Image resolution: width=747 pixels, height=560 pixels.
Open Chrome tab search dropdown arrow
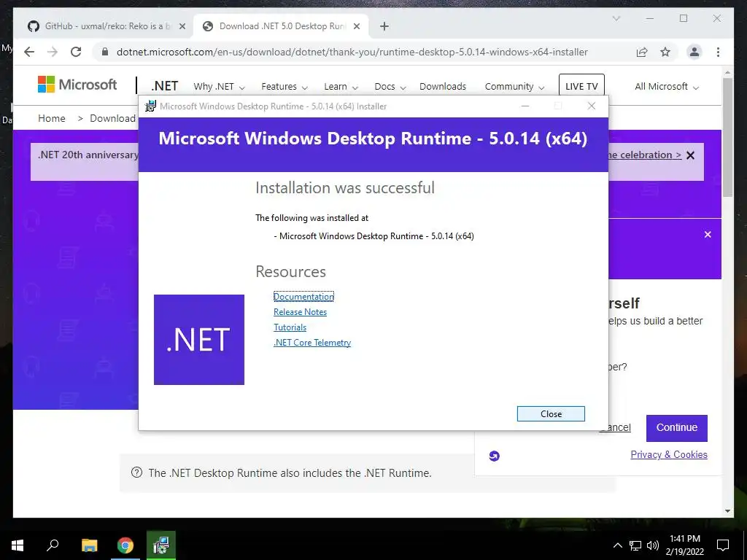[616, 18]
